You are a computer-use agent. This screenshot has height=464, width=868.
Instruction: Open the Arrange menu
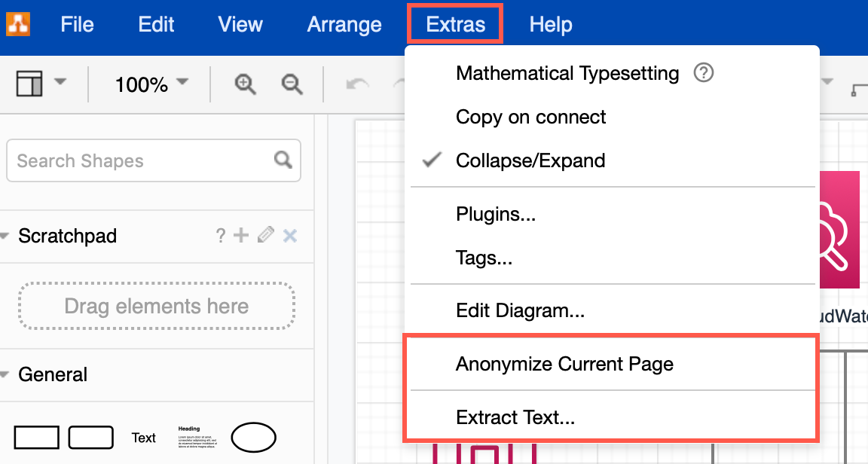pos(344,24)
